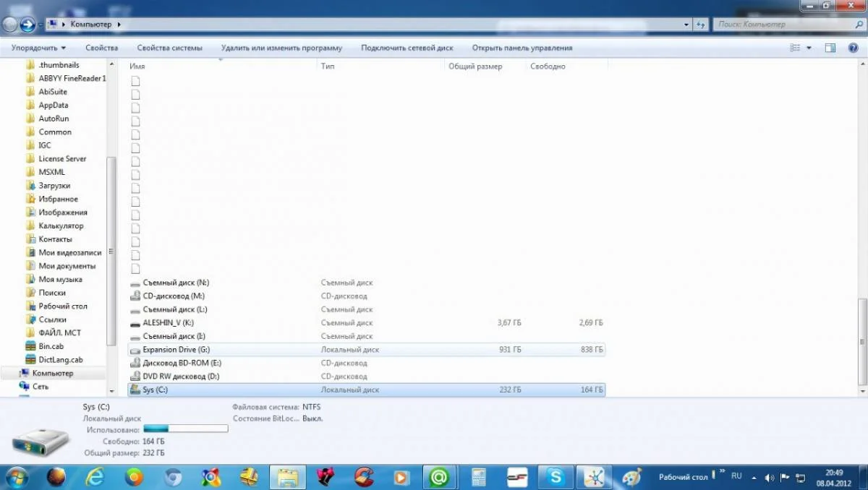
Task: Select Expansion Drive (G:)
Action: coord(367,350)
